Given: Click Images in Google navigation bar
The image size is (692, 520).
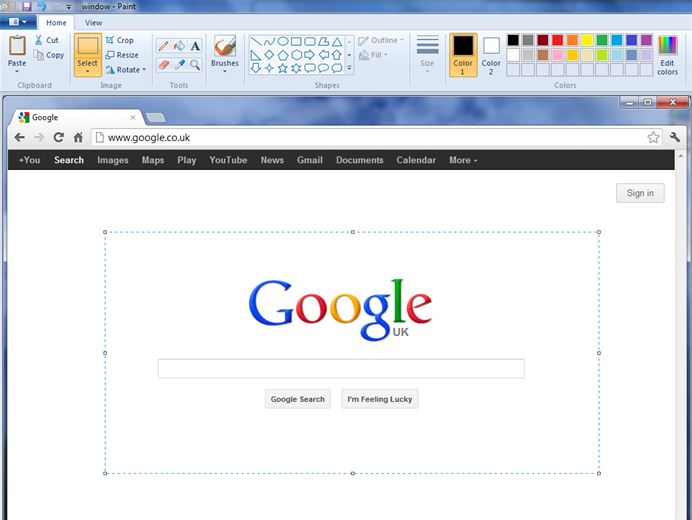Looking at the screenshot, I should click(x=113, y=160).
